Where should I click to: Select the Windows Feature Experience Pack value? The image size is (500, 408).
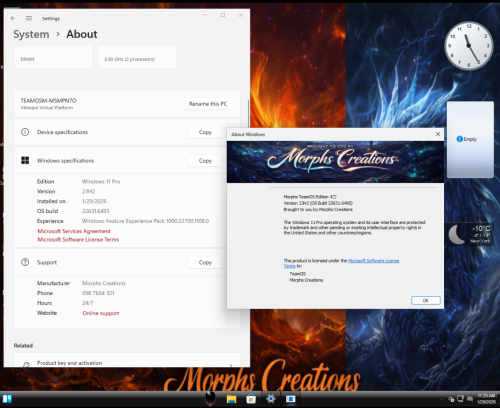(145, 221)
